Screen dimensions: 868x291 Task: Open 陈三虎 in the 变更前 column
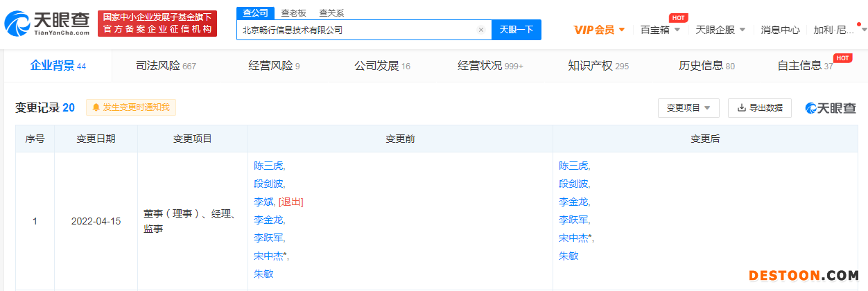269,166
